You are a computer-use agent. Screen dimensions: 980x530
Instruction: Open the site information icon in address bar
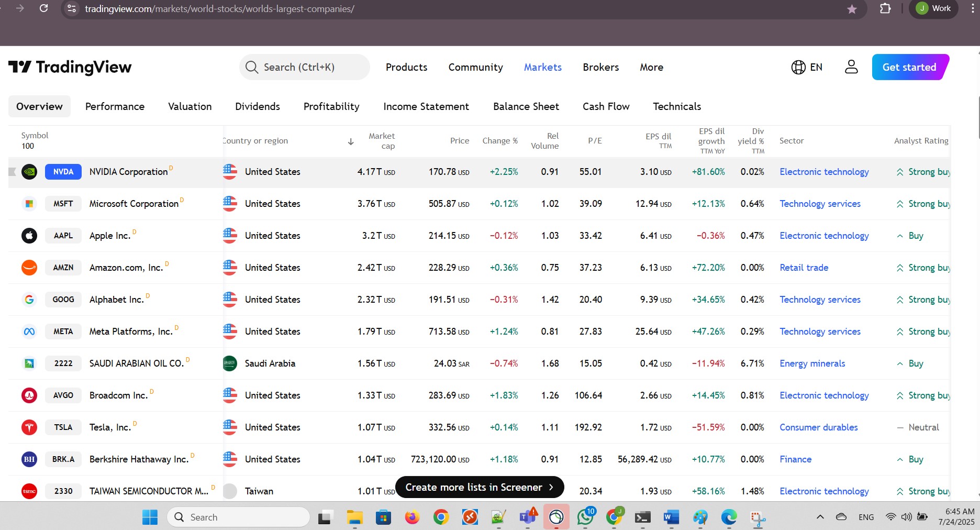[x=72, y=8]
